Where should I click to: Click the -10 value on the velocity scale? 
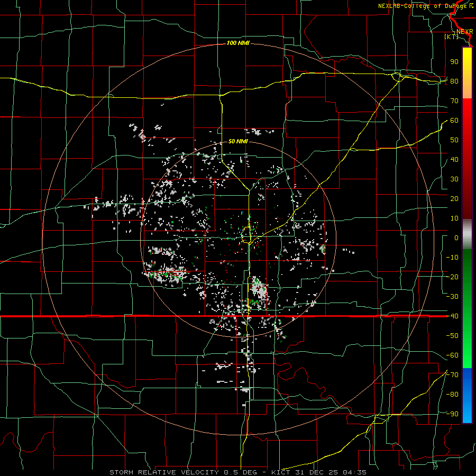click(452, 258)
